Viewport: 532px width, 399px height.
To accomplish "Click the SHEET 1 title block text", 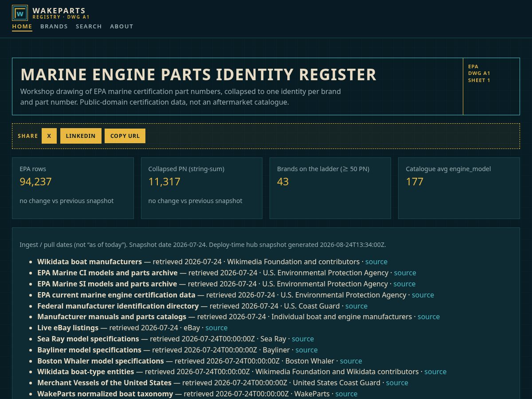I will point(479,80).
